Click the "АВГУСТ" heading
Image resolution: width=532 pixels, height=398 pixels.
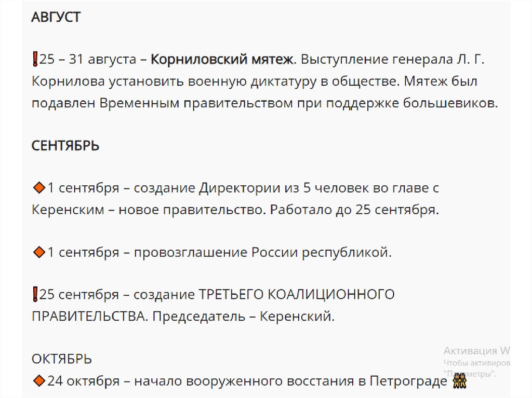(x=56, y=17)
